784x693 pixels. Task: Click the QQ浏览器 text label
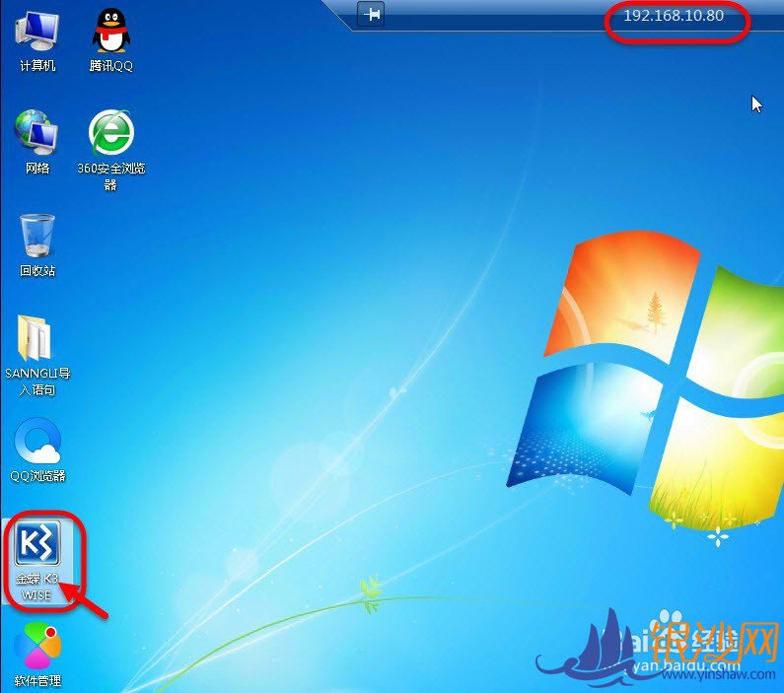pos(38,476)
